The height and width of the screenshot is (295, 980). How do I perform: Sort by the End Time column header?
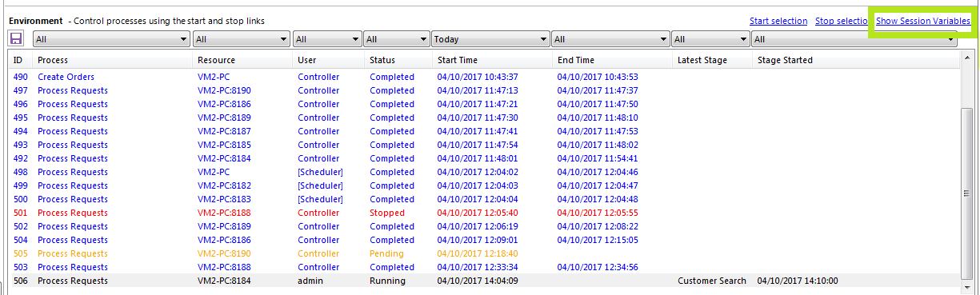point(576,60)
